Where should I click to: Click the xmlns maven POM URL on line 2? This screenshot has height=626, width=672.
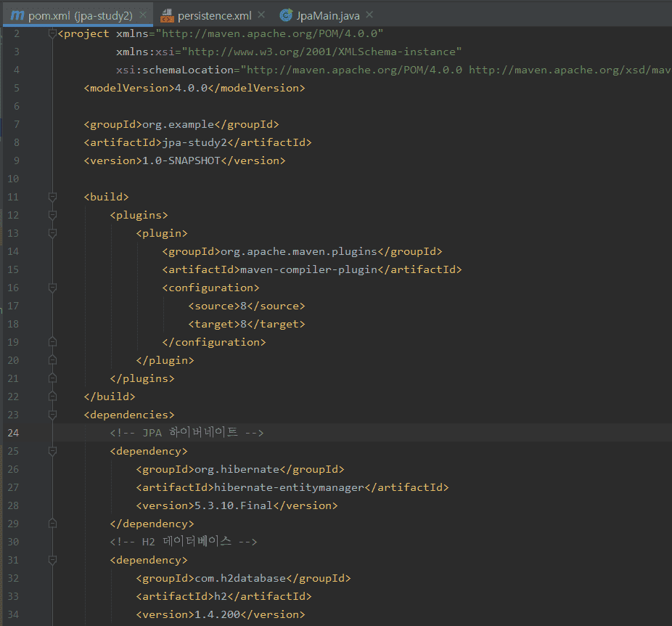(269, 33)
